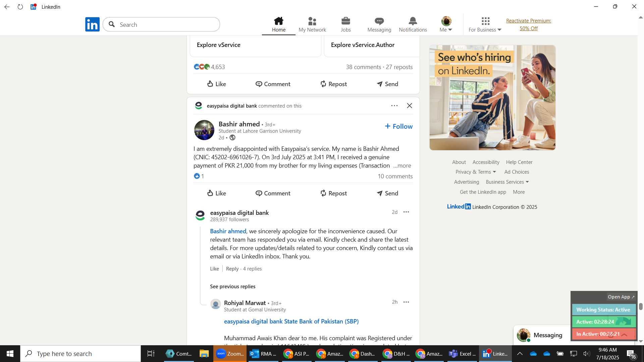
Task: View 27 reposts of vService post
Action: point(399,67)
